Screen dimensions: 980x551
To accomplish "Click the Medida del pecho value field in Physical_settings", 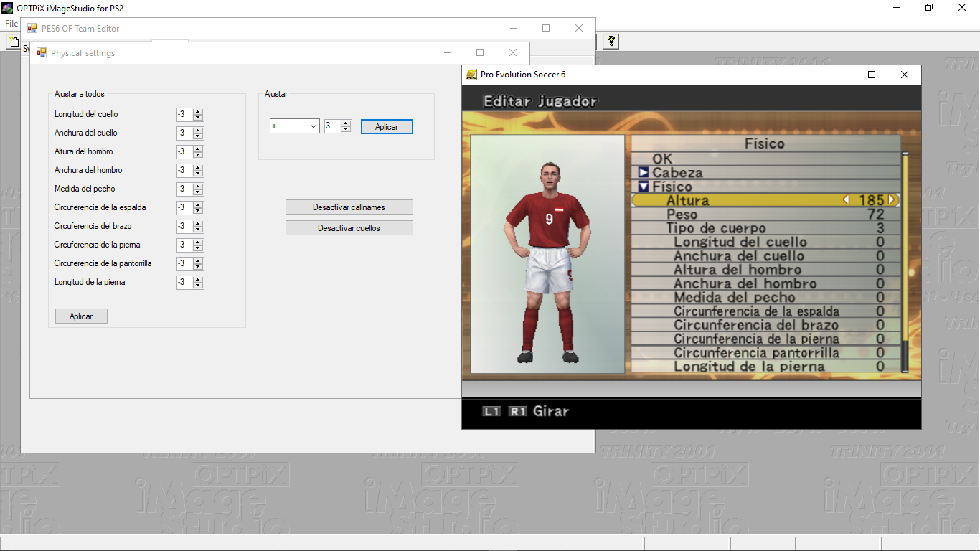I will pyautogui.click(x=185, y=189).
